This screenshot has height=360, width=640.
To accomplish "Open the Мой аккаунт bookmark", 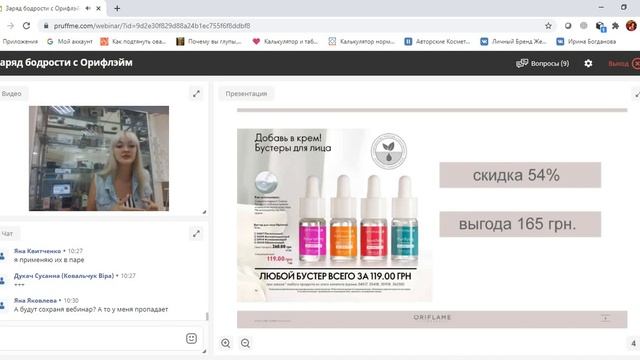I will coord(69,42).
